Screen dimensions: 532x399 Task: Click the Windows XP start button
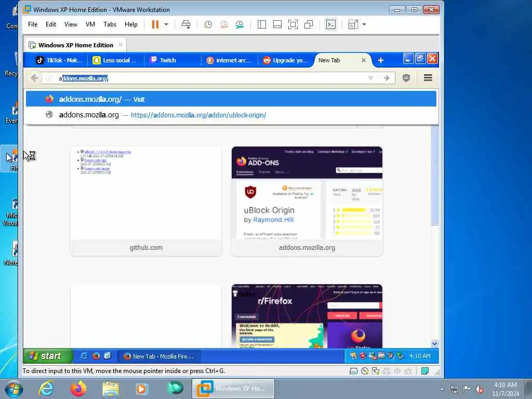[x=48, y=356]
